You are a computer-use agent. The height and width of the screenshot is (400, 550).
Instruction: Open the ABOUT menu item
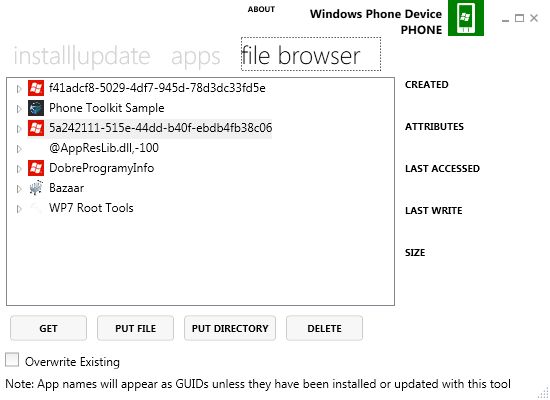(x=261, y=9)
